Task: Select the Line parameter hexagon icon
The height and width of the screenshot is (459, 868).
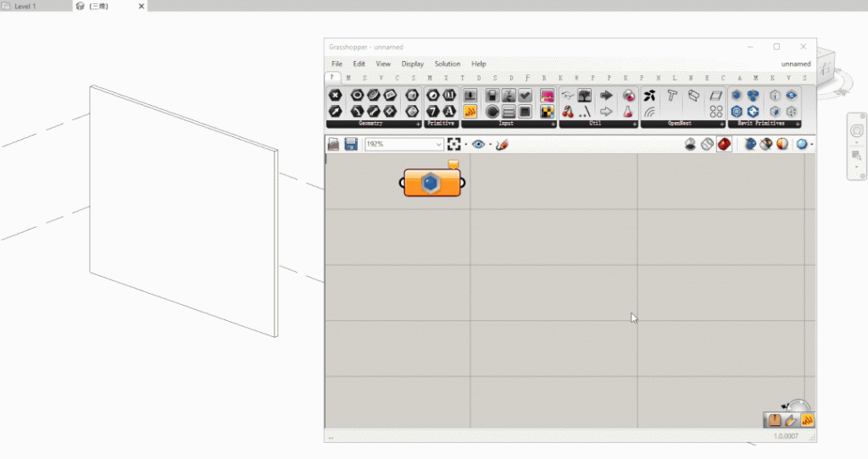Action: click(374, 111)
